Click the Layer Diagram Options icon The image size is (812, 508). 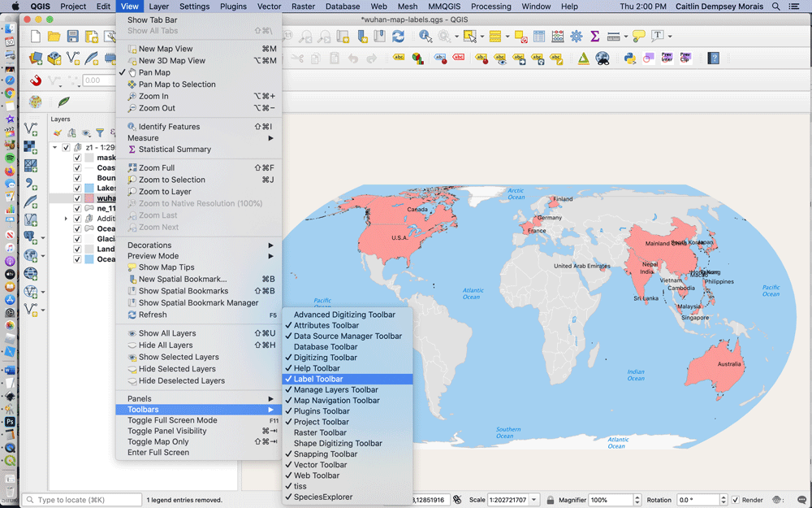point(417,58)
